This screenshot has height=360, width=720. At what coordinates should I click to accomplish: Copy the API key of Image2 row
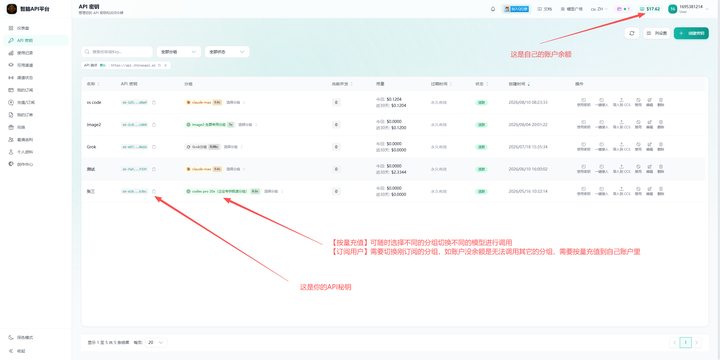154,124
